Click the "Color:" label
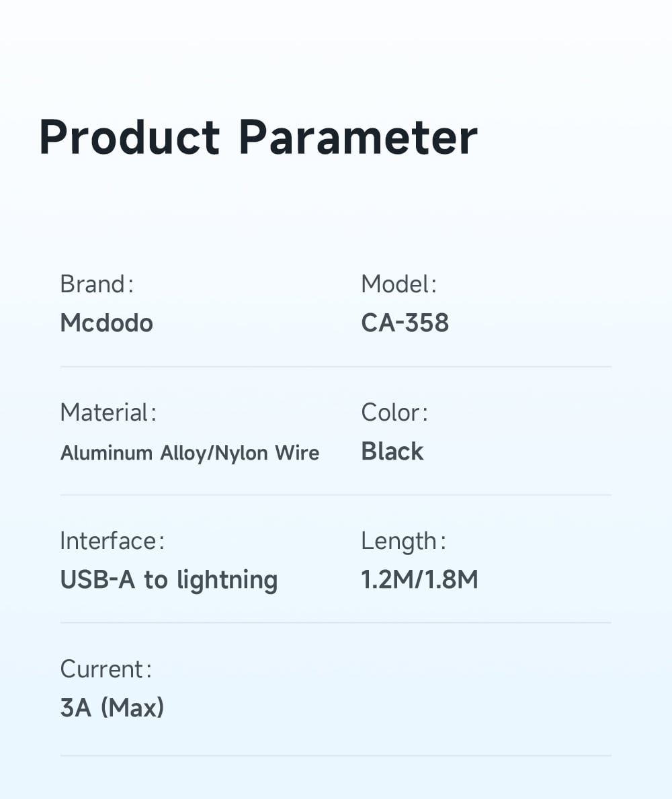 point(394,413)
